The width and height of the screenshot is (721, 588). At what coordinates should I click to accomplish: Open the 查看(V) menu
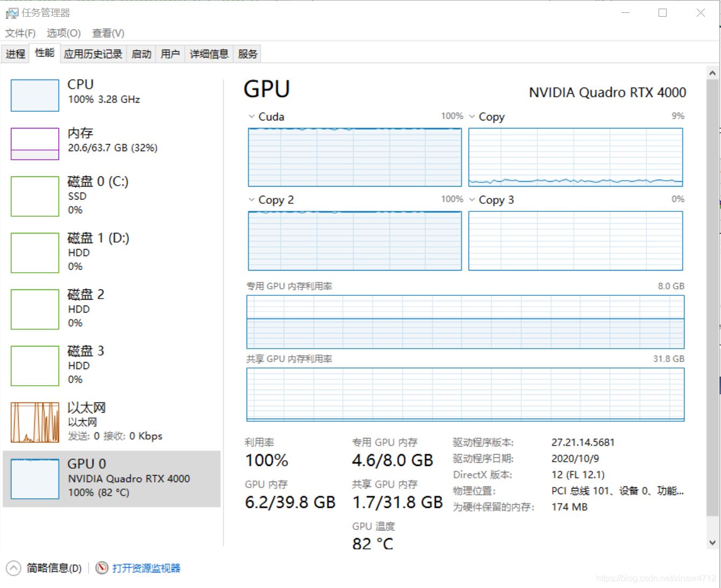108,33
